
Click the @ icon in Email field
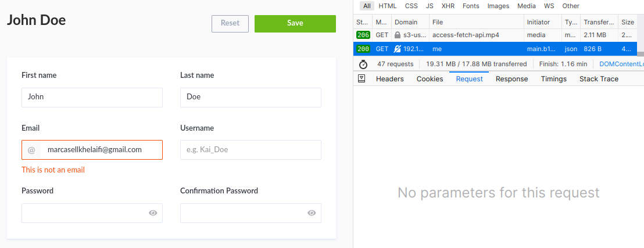(31, 150)
